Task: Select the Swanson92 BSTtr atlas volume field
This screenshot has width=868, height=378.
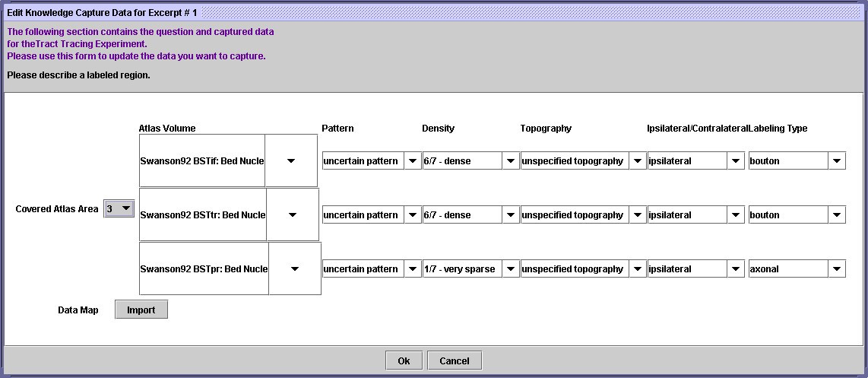Action: coord(203,215)
